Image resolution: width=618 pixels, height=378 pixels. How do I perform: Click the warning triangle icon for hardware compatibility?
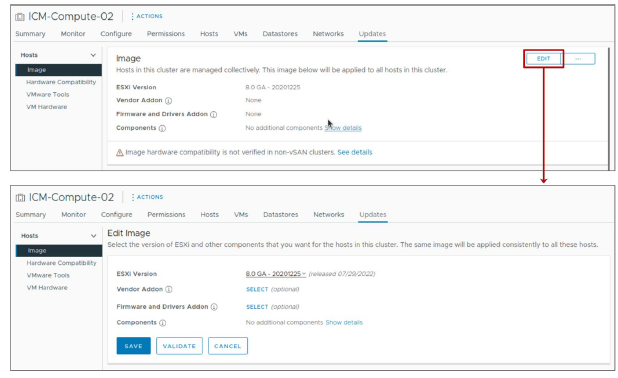(119, 153)
